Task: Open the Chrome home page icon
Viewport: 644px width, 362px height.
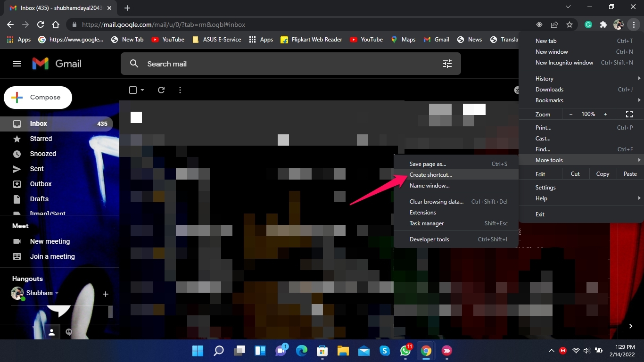Action: (x=56, y=25)
